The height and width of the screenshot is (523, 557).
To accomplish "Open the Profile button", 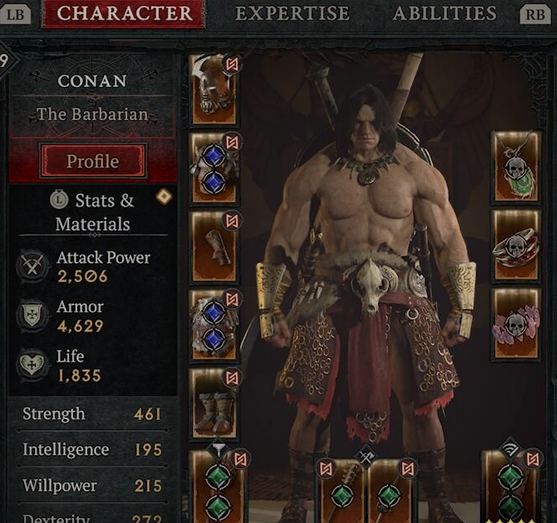I will click(x=93, y=161).
